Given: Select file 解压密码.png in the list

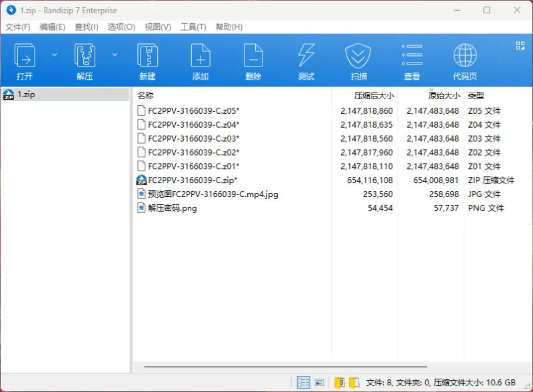Looking at the screenshot, I should coord(172,208).
